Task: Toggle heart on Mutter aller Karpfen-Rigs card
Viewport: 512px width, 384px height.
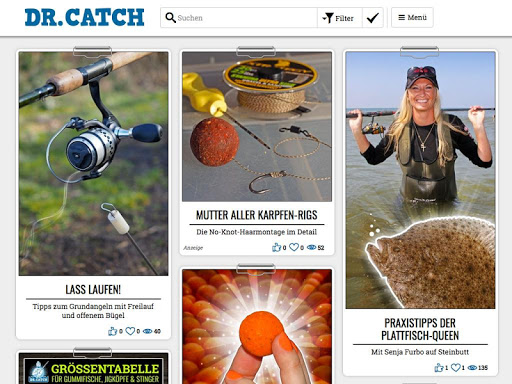Action: coord(294,247)
